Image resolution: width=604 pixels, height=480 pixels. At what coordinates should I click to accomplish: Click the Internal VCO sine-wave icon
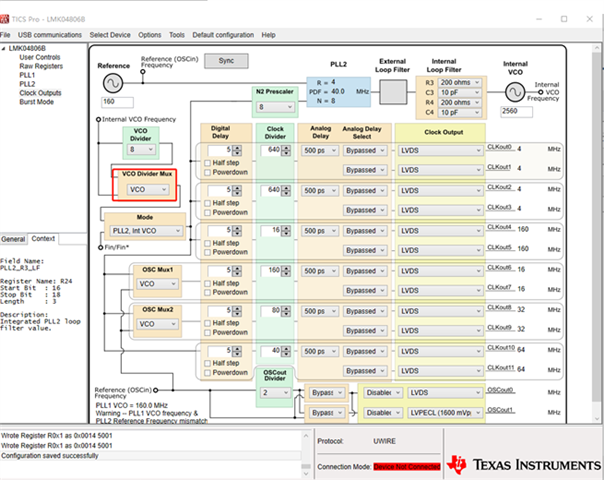(515, 92)
